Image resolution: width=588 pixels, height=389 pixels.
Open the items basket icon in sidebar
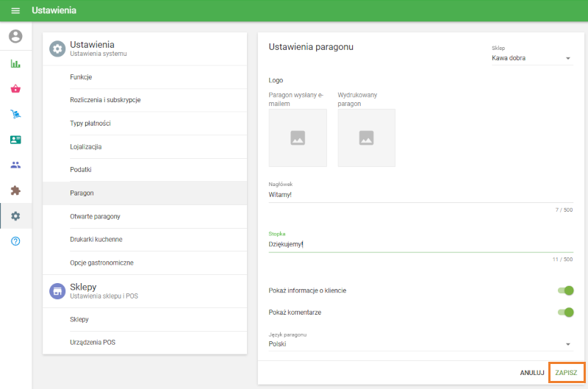pos(15,89)
